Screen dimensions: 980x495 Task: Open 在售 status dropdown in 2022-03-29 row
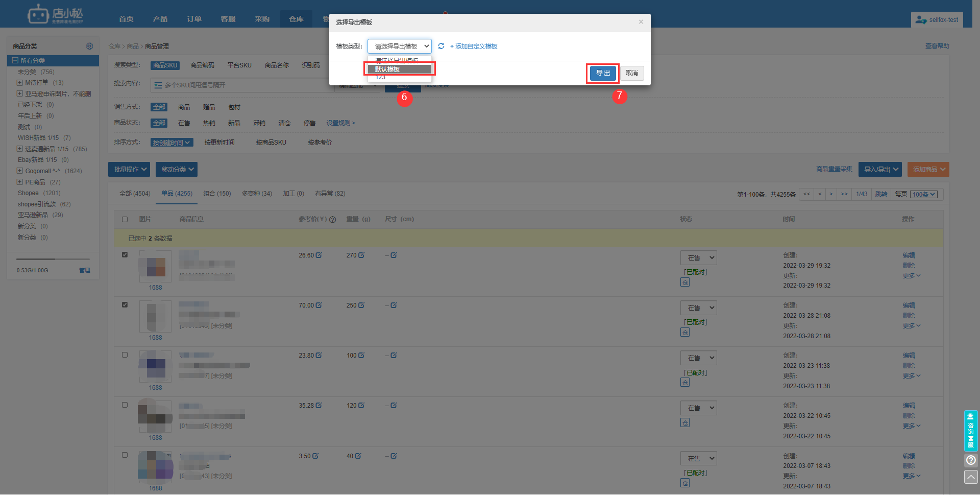(x=698, y=258)
